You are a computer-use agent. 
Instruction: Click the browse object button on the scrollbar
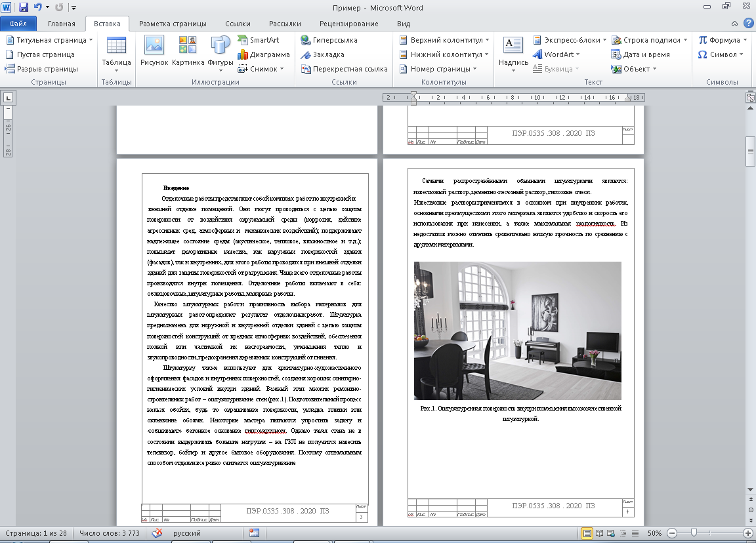(x=751, y=510)
